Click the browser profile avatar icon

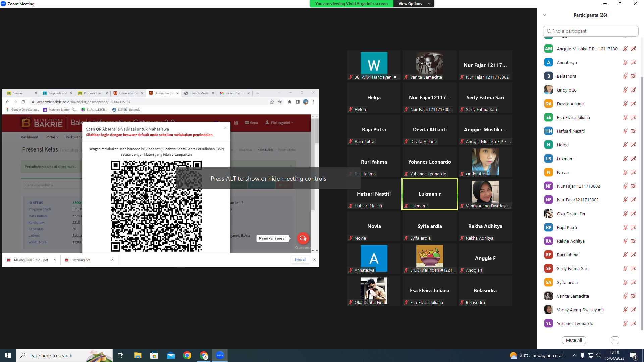tap(306, 102)
